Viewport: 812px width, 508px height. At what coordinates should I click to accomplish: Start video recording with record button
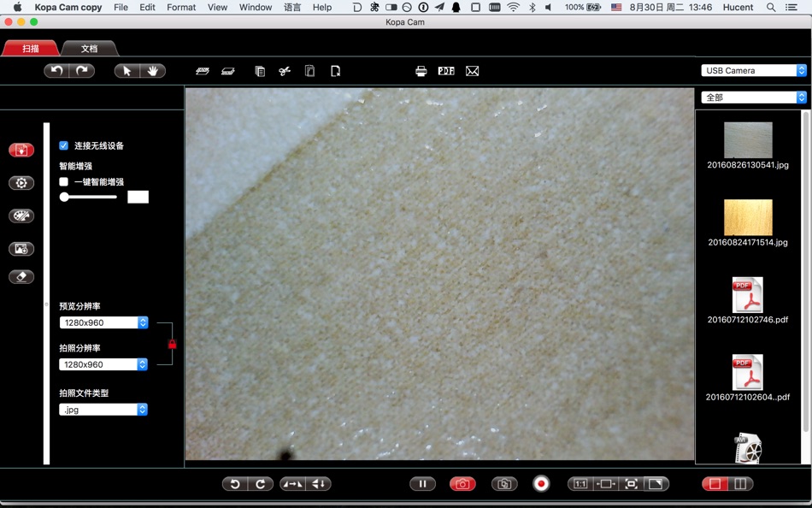541,484
